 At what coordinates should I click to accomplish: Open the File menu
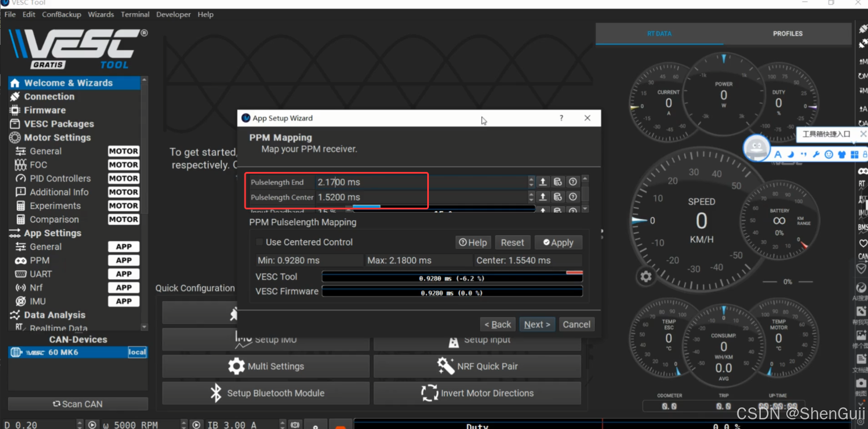click(x=10, y=14)
